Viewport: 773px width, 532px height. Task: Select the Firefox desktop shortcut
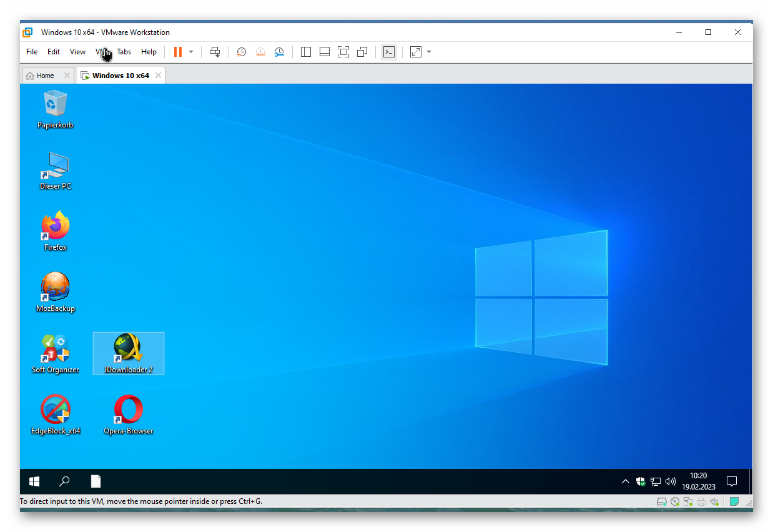click(x=56, y=231)
